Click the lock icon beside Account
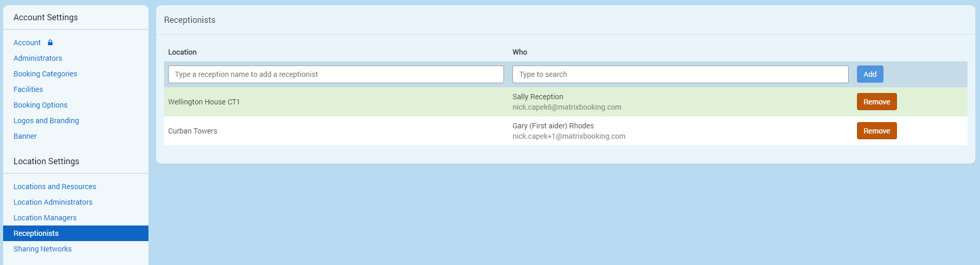 (x=50, y=43)
